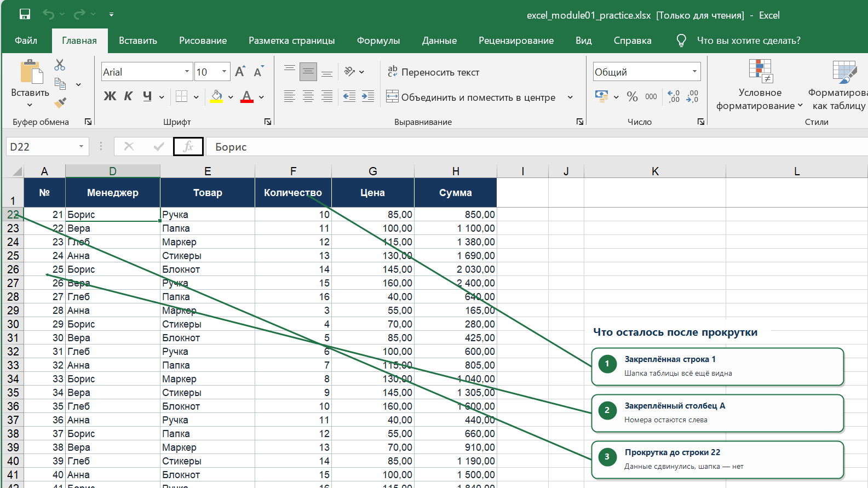Click Форматировать как таблицу button

pos(838,85)
